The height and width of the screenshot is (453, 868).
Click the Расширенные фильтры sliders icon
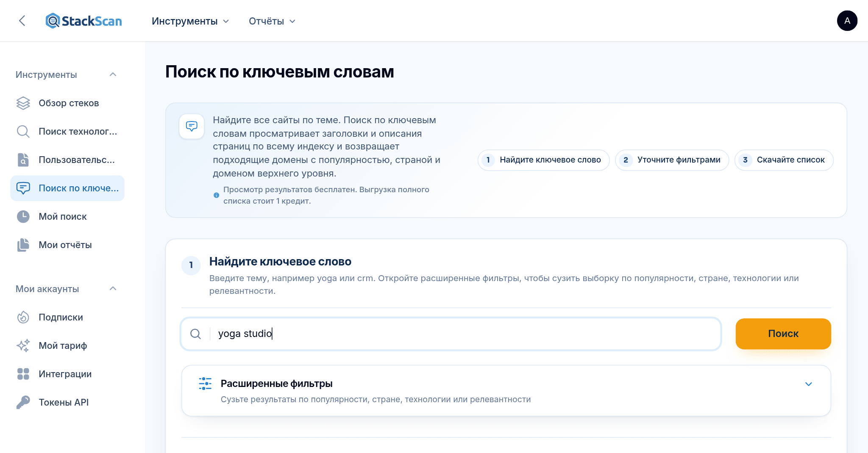point(206,384)
